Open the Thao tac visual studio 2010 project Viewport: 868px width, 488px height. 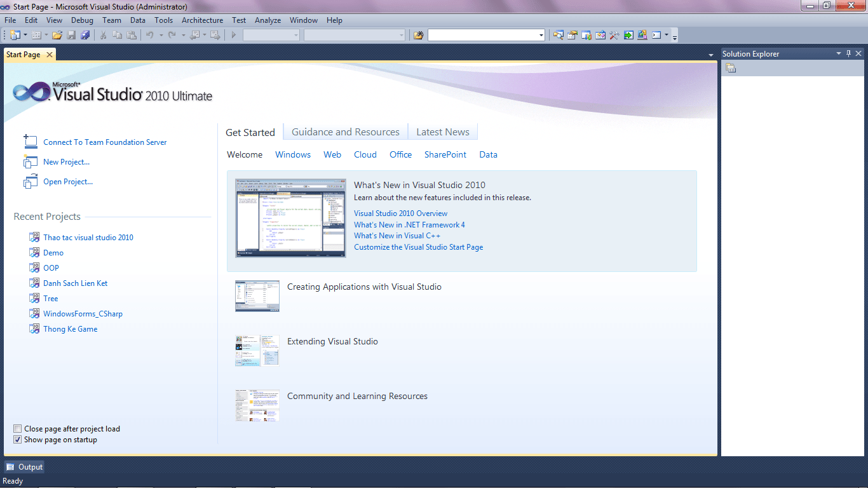pyautogui.click(x=88, y=237)
